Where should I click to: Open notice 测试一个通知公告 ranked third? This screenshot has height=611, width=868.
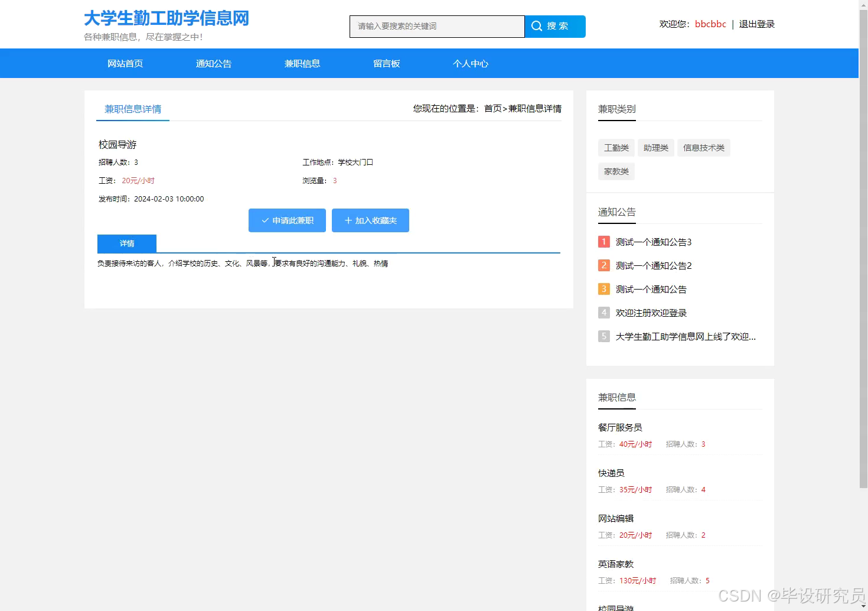tap(651, 289)
